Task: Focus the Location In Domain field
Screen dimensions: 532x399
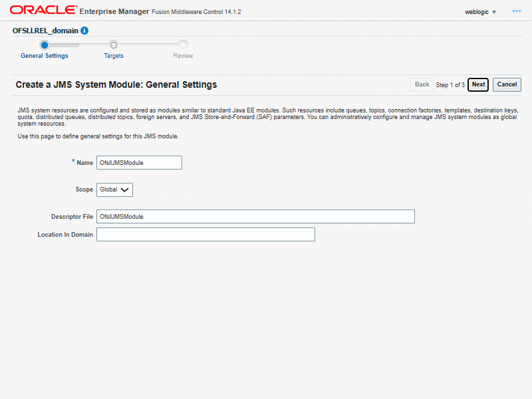Action: pos(205,235)
